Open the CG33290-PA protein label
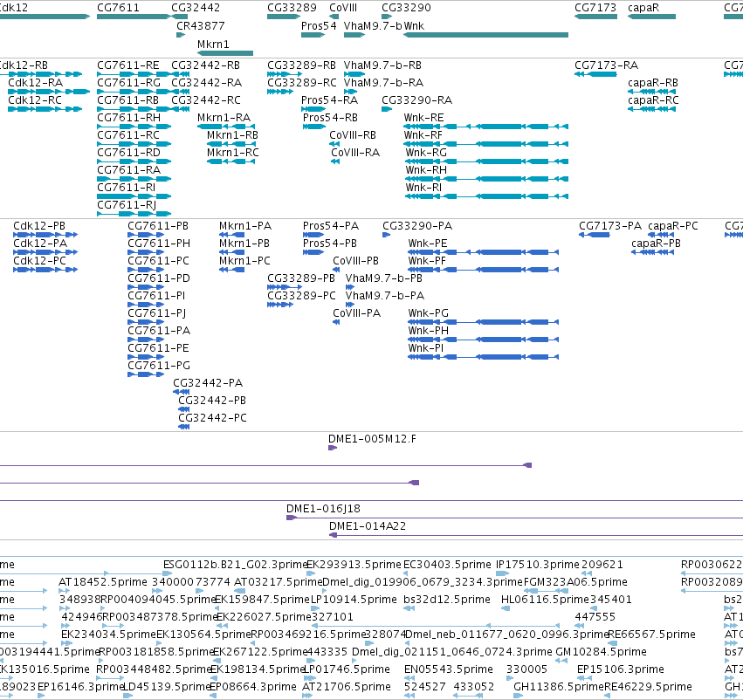Viewport: 743px width, 700px height. click(417, 226)
